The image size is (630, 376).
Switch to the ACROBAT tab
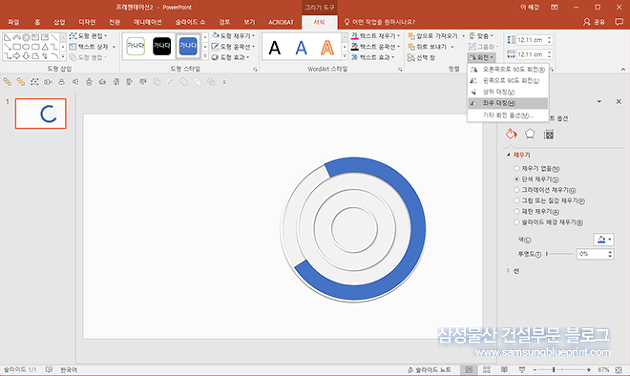281,22
